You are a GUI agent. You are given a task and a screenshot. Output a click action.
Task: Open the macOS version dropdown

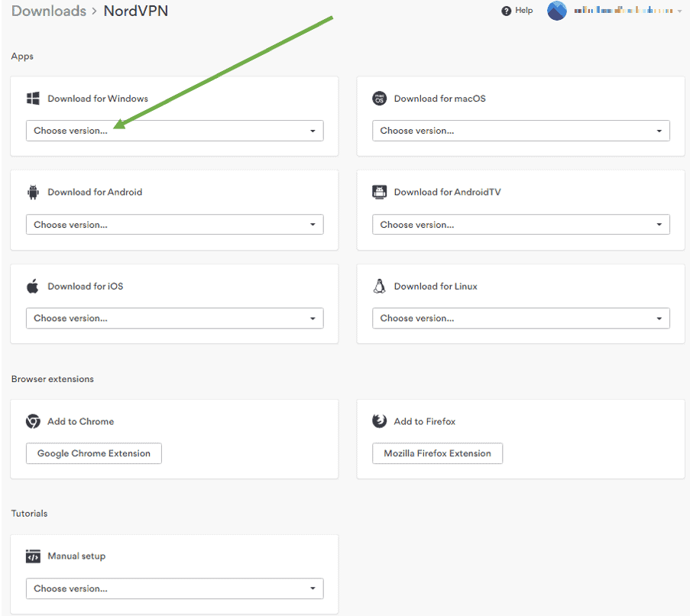tap(521, 131)
